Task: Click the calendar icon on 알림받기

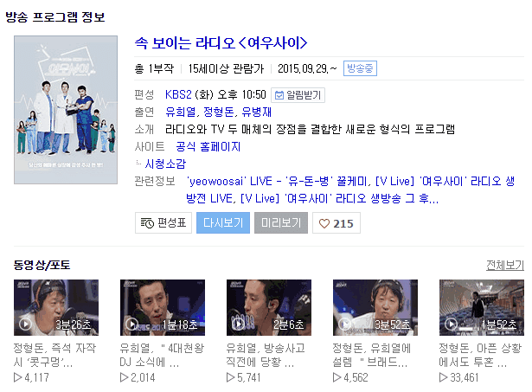Action: pyautogui.click(x=279, y=95)
